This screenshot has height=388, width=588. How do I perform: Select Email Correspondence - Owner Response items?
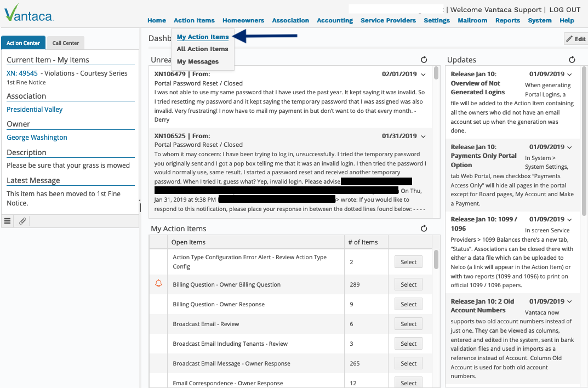[408, 383]
